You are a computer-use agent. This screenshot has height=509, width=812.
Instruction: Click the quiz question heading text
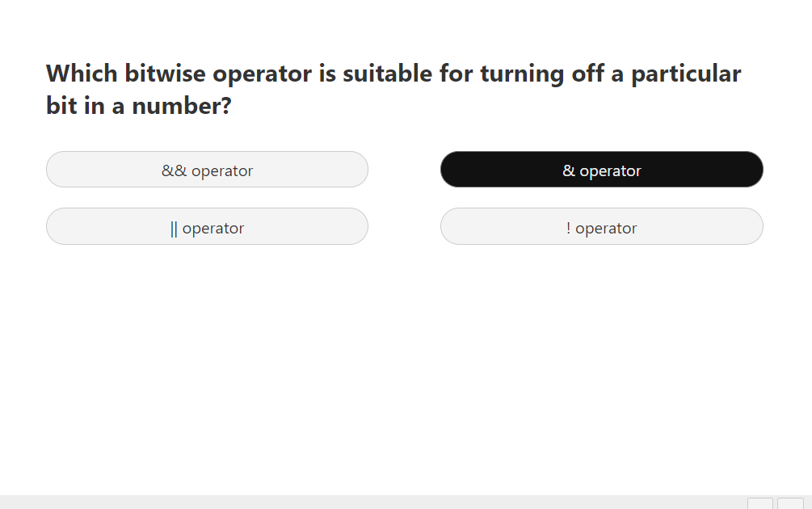point(393,89)
